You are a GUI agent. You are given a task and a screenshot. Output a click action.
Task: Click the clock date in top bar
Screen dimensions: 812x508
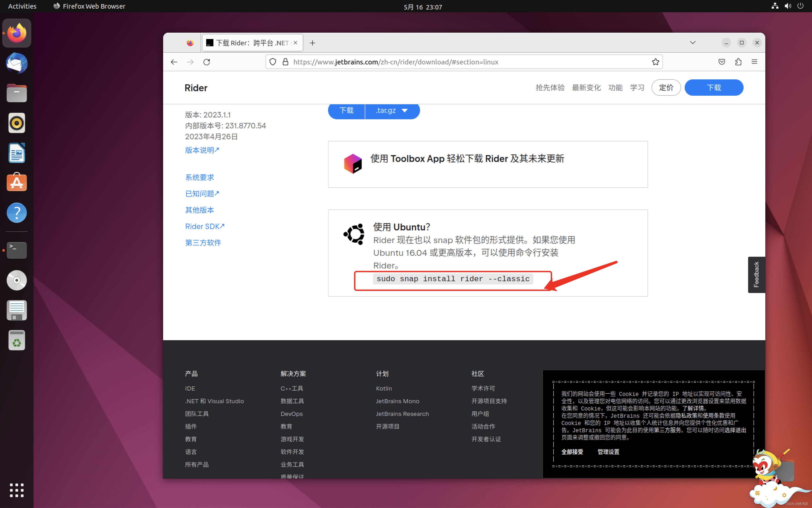click(x=423, y=7)
